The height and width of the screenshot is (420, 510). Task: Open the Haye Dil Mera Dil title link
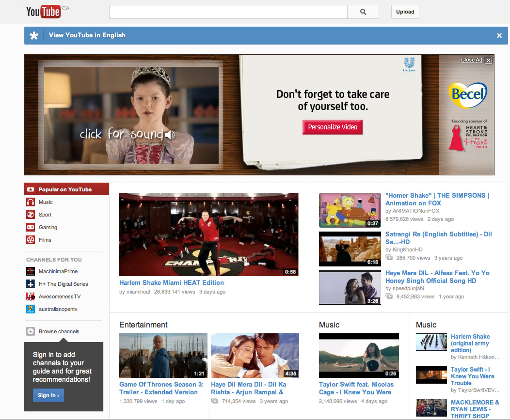click(249, 388)
